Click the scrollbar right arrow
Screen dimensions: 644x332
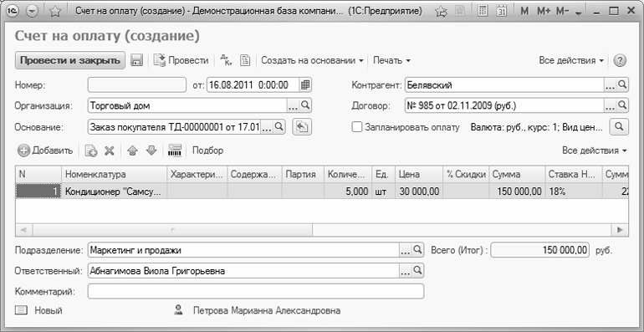(x=621, y=230)
